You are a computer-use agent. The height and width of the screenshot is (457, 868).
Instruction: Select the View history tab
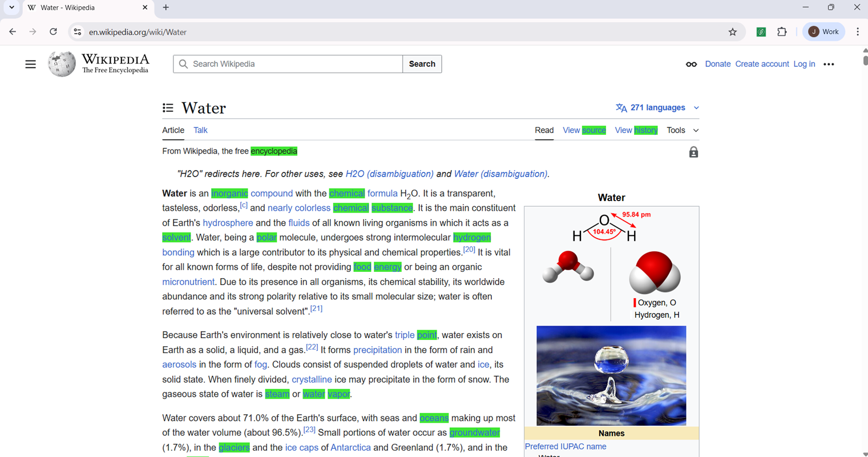click(636, 130)
